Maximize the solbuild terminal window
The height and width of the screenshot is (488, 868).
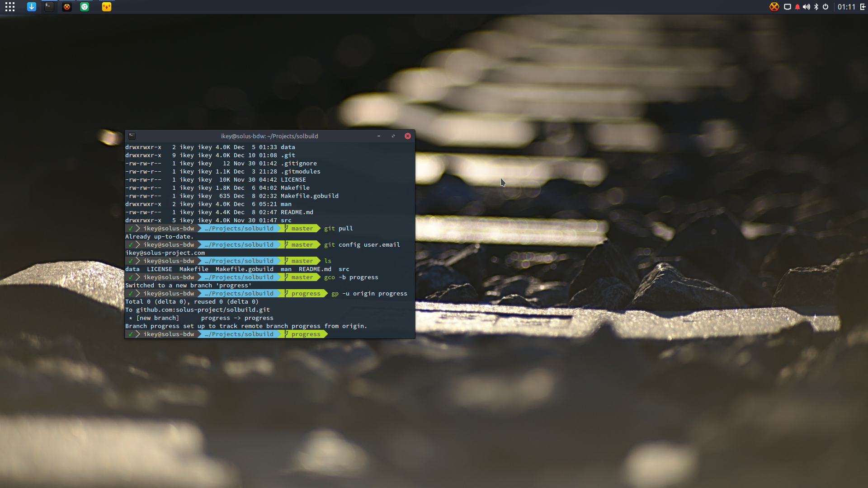pyautogui.click(x=393, y=136)
